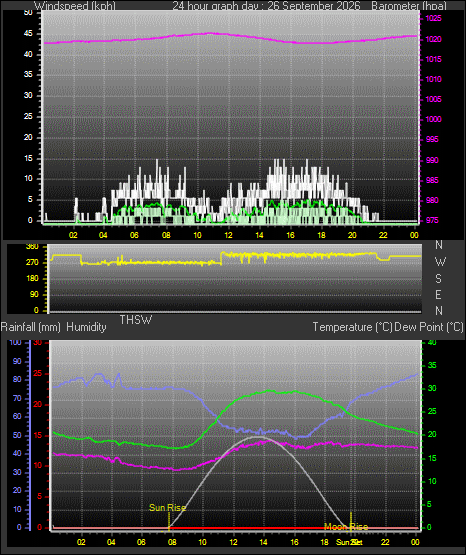Click the THSW label

136,320
